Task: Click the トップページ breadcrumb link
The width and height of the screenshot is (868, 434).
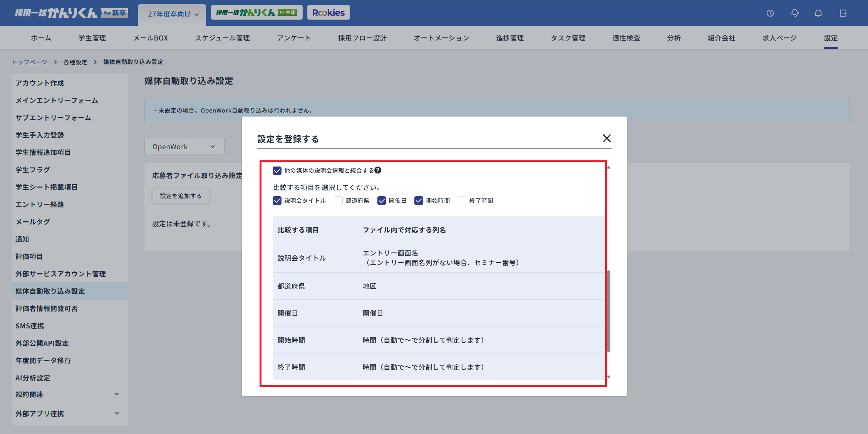Action: (x=30, y=62)
